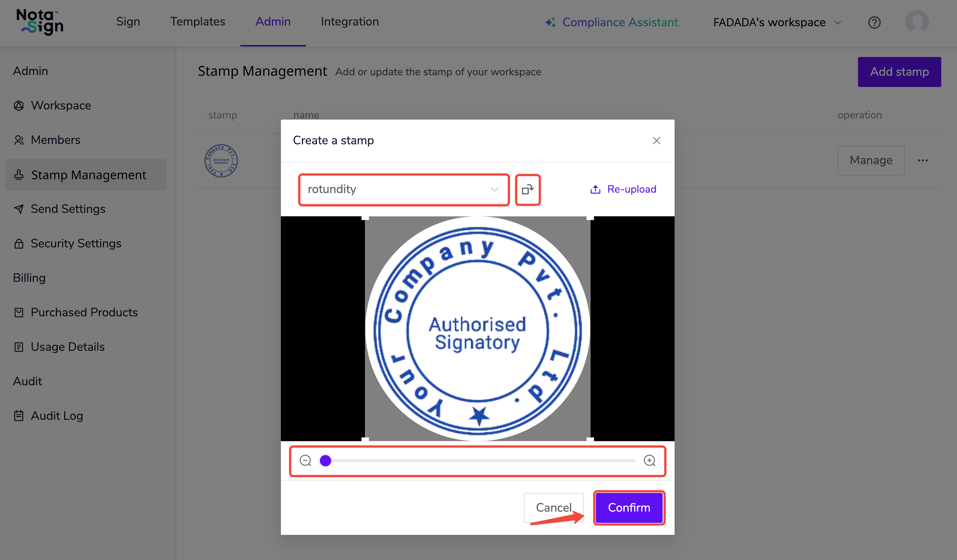Click the existing stamp thumbnail
The width and height of the screenshot is (957, 560).
click(x=221, y=161)
